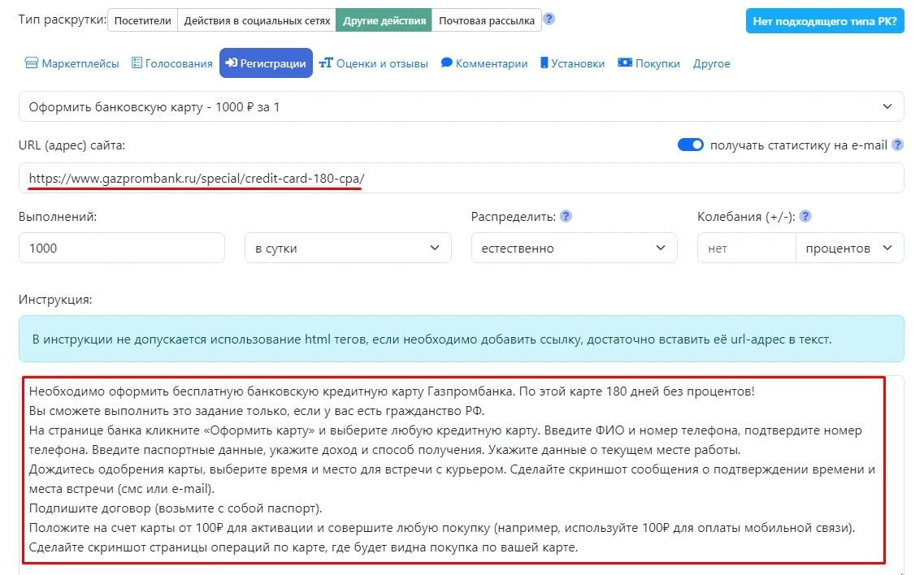This screenshot has height=575, width=924.
Task: Expand the 'естественно' distribution dropdown
Action: pyautogui.click(x=574, y=249)
